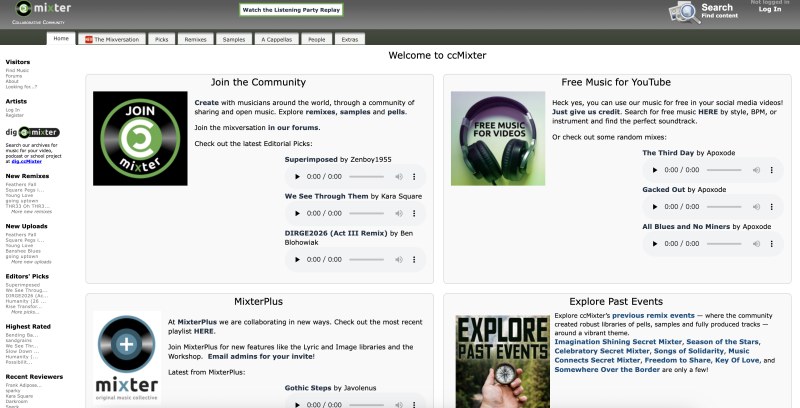Open the People tab
Viewport: 800px width, 408px height.
(317, 39)
